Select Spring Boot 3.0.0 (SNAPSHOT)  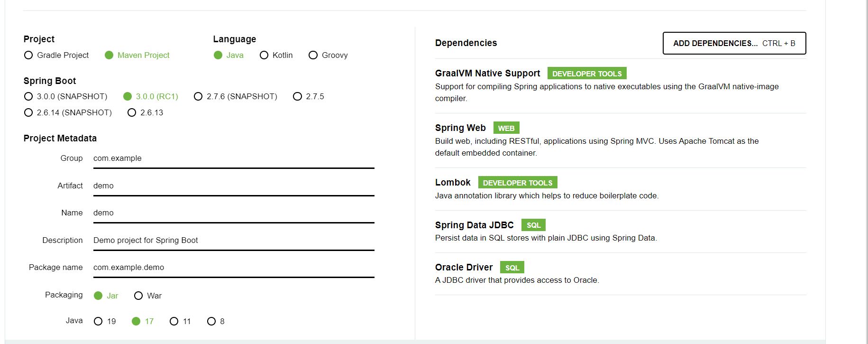point(65,96)
